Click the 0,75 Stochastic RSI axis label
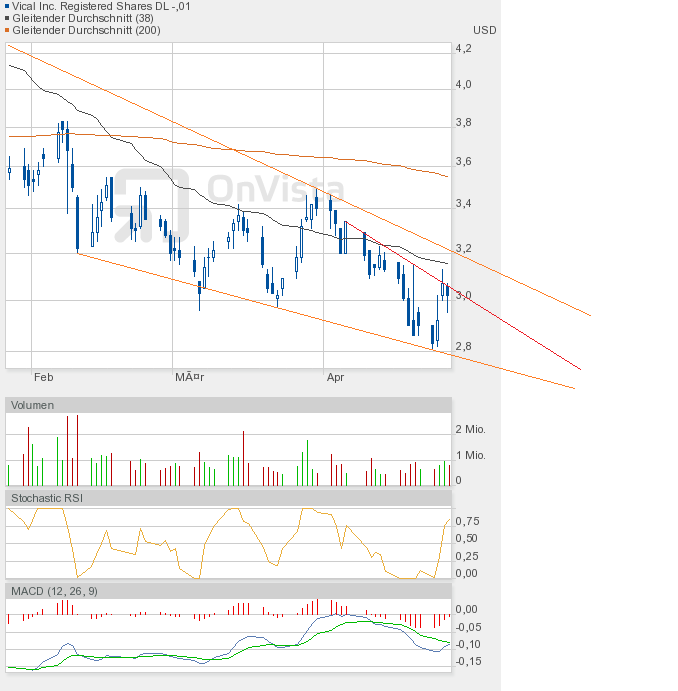This screenshot has width=678, height=691. 467,521
